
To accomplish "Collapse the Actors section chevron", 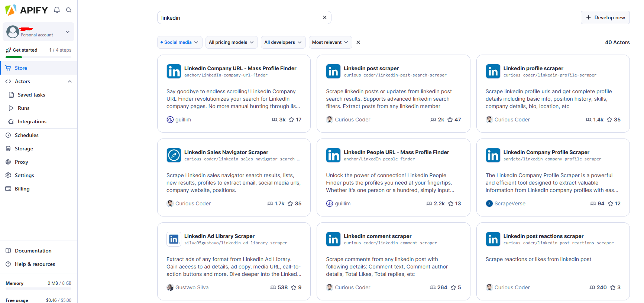I will coord(70,81).
